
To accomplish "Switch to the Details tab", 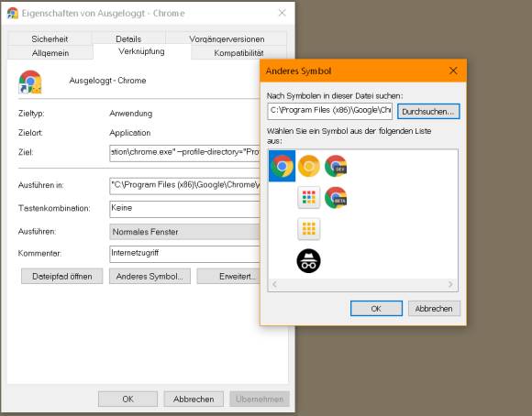I will [x=128, y=38].
